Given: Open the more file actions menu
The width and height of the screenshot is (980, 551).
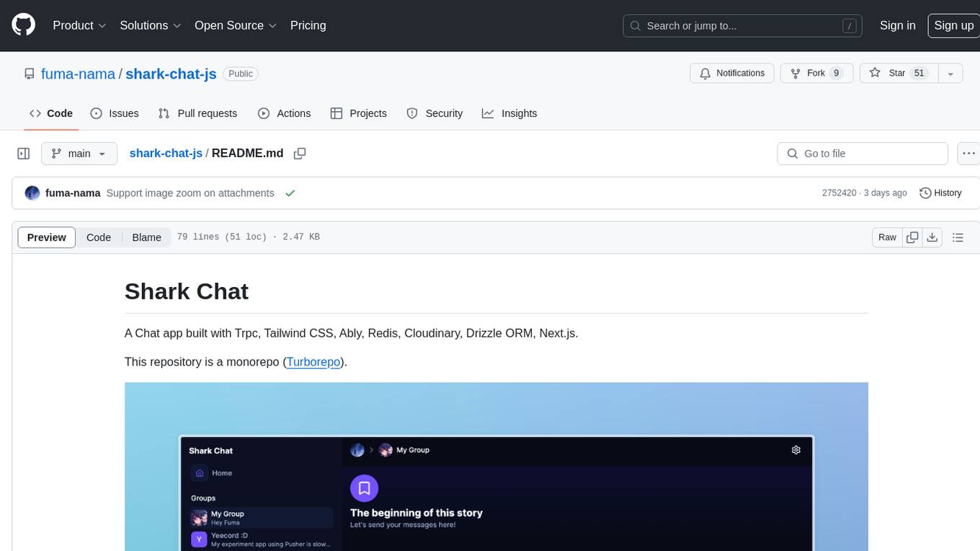Looking at the screenshot, I should point(968,154).
